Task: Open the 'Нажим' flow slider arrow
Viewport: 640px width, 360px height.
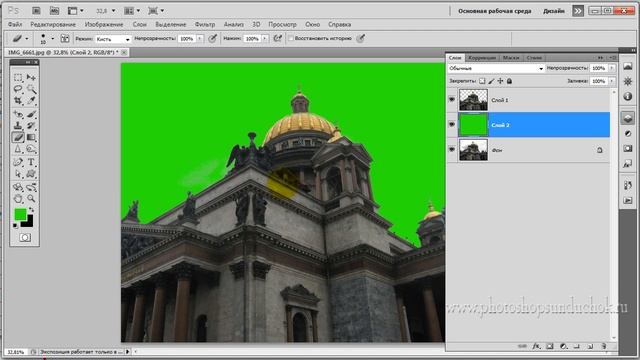Action: click(265, 38)
